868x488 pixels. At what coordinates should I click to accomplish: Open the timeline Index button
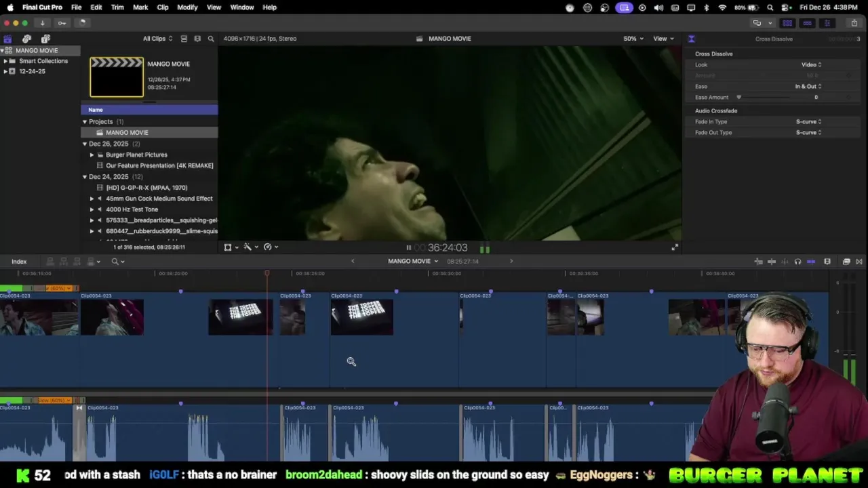click(19, 262)
